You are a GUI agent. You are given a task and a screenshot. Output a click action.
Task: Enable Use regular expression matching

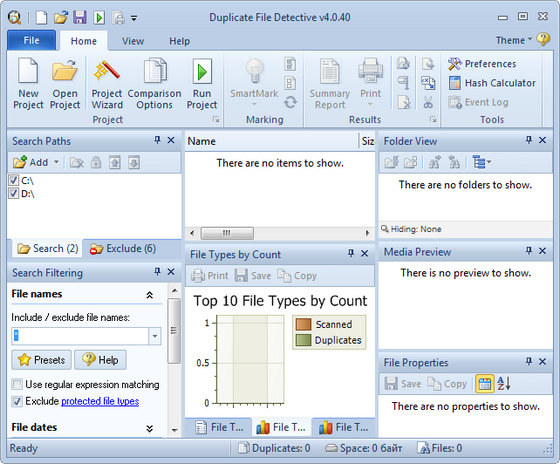pos(16,384)
